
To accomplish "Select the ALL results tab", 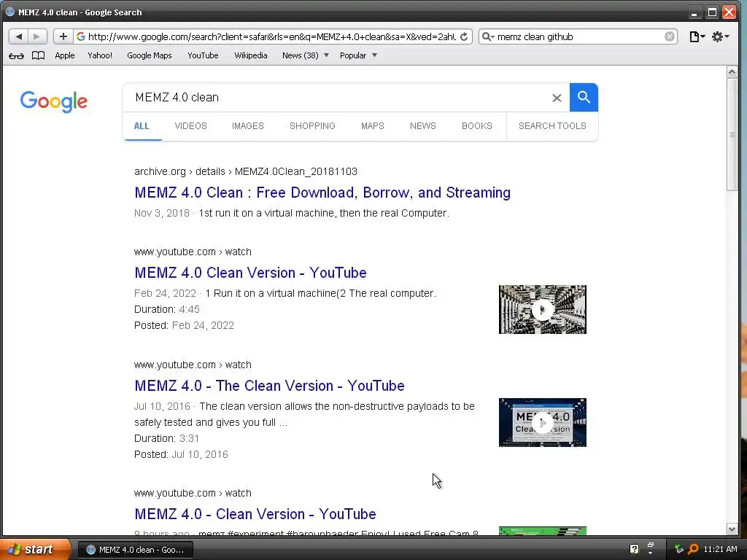I will (142, 126).
